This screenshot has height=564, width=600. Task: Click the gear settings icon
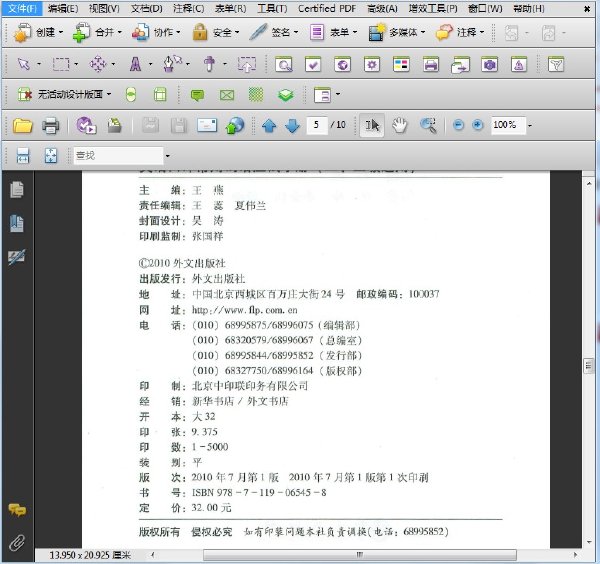[372, 65]
